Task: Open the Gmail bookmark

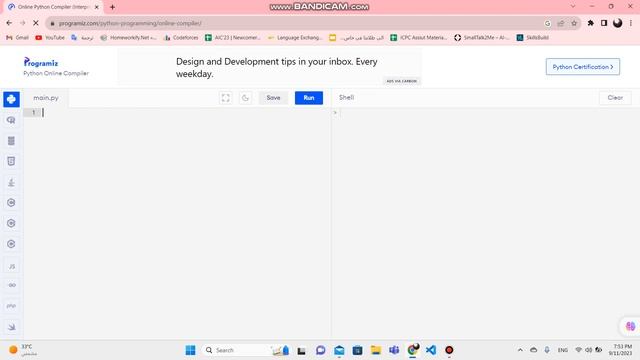Action: 17,38
